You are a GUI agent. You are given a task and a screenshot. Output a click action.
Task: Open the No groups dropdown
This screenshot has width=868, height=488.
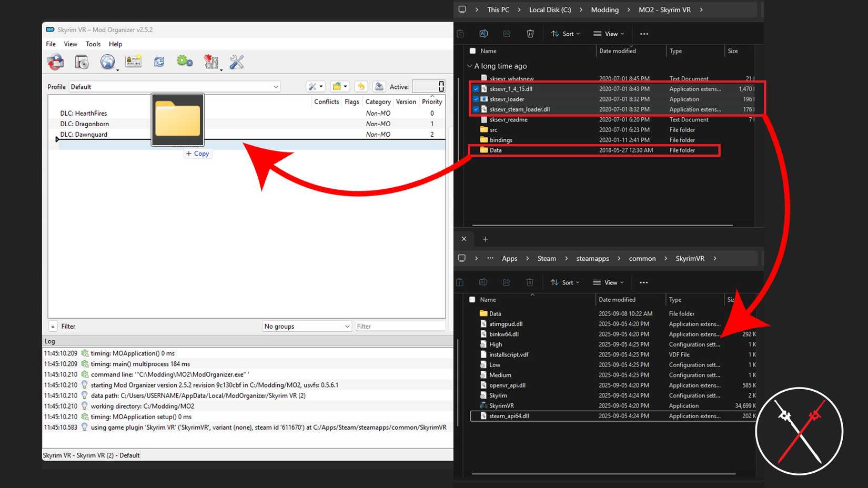point(307,327)
